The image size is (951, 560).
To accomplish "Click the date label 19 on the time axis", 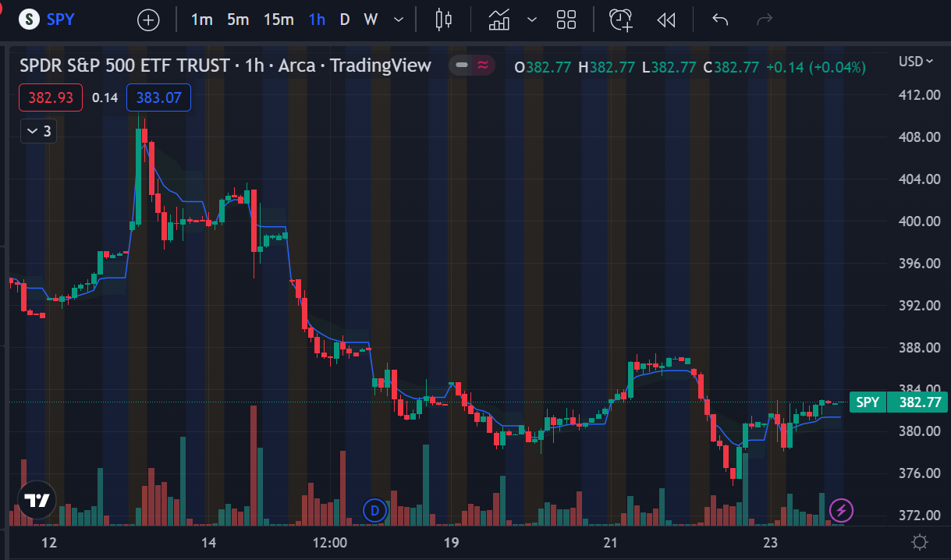I will (x=450, y=542).
